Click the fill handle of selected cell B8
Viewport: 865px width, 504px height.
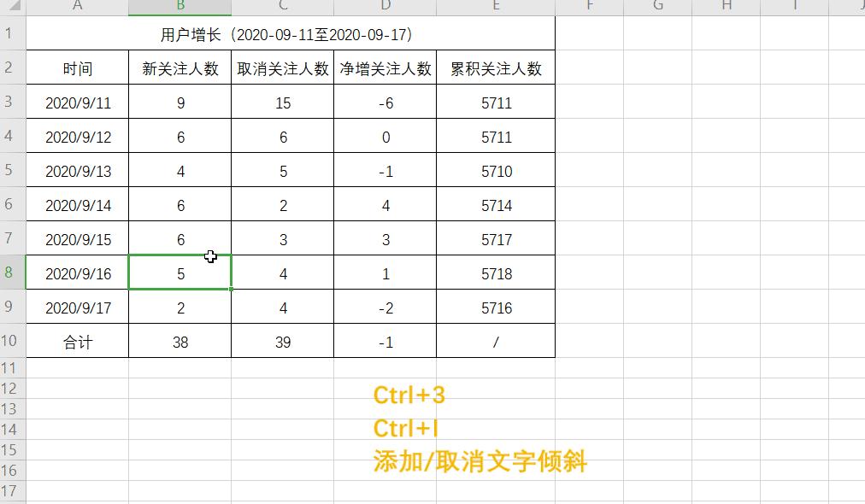(230, 290)
